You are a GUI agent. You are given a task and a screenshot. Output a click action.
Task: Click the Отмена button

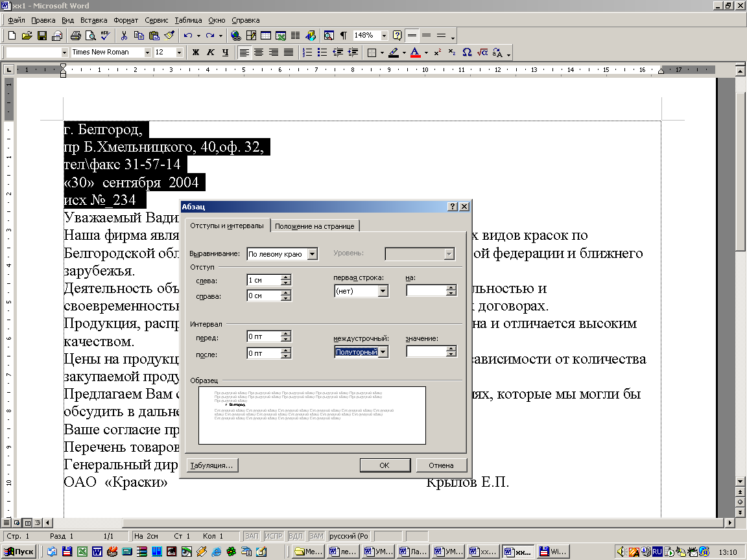click(441, 465)
